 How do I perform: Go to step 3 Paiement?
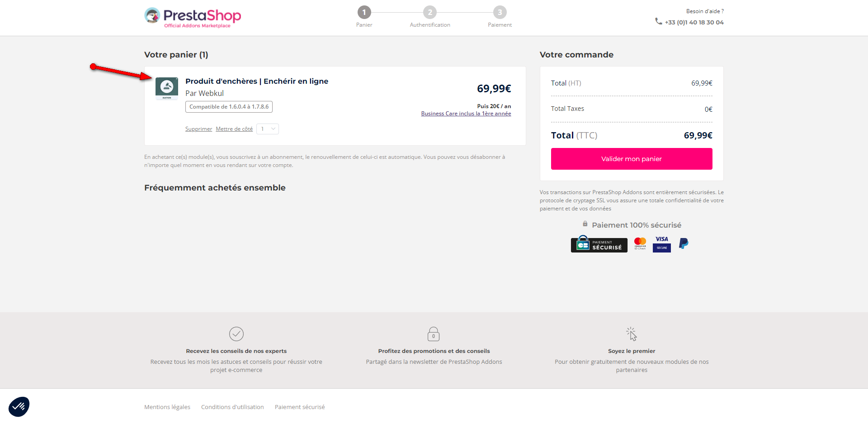click(500, 13)
